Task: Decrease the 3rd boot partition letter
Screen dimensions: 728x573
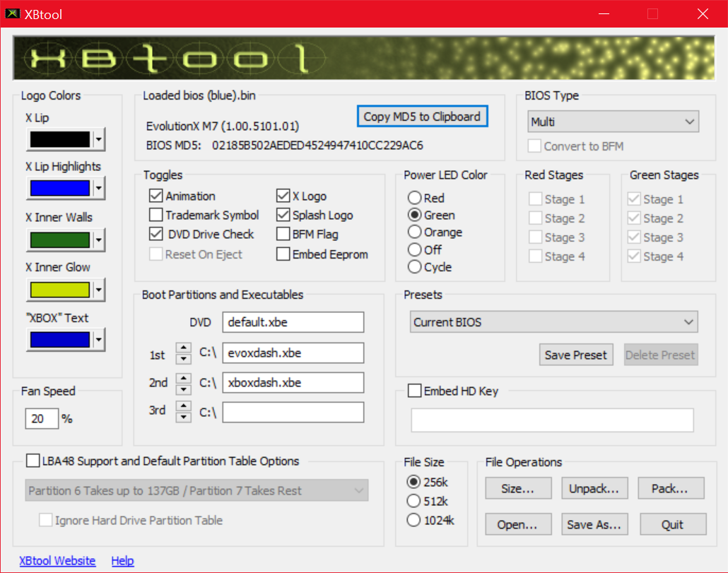Action: coord(184,417)
